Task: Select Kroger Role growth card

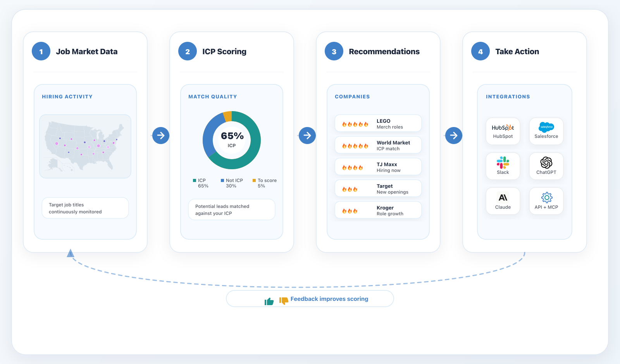Action: click(x=378, y=210)
